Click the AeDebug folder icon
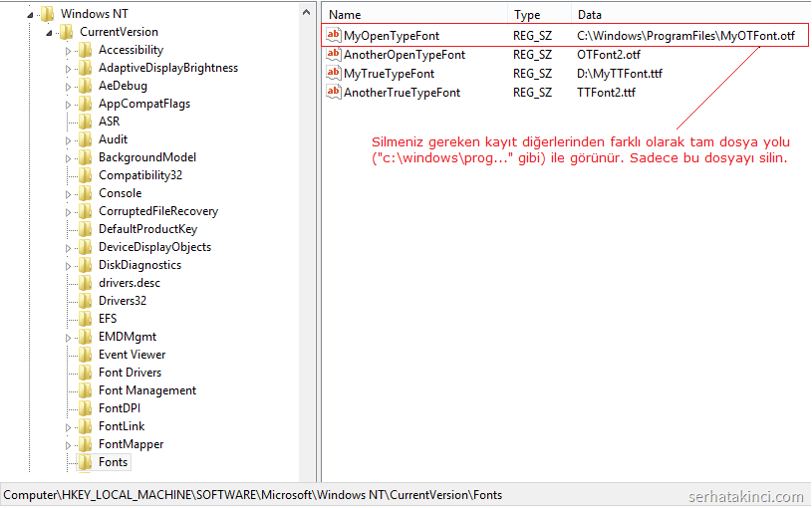The image size is (812, 508). (86, 86)
